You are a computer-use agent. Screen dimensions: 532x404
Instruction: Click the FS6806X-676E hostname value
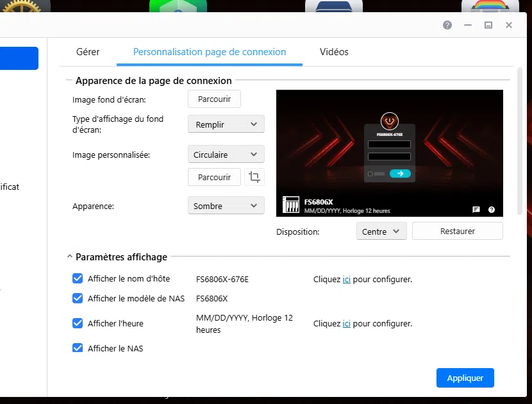(222, 280)
